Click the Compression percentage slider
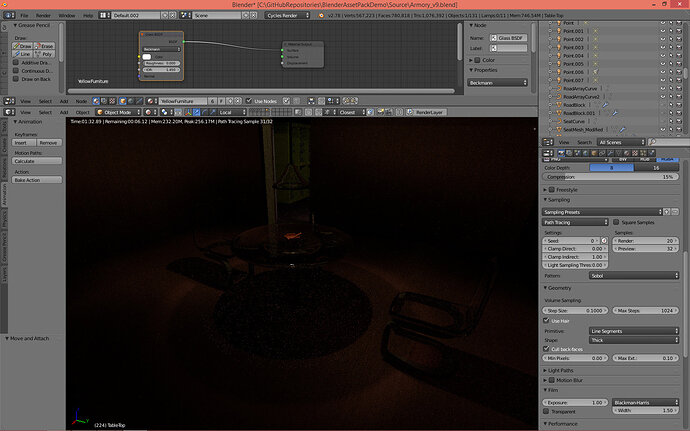 [x=610, y=177]
